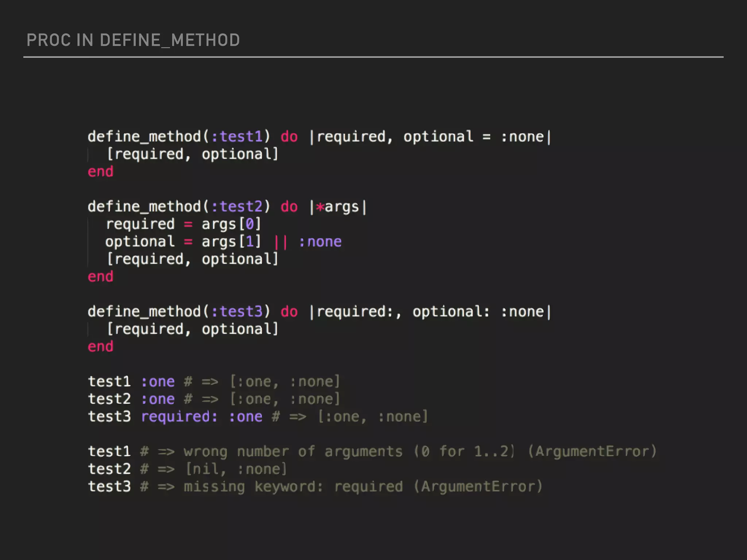Click the line 'required = args[0]'
The width and height of the screenshot is (747, 560).
coord(183,224)
